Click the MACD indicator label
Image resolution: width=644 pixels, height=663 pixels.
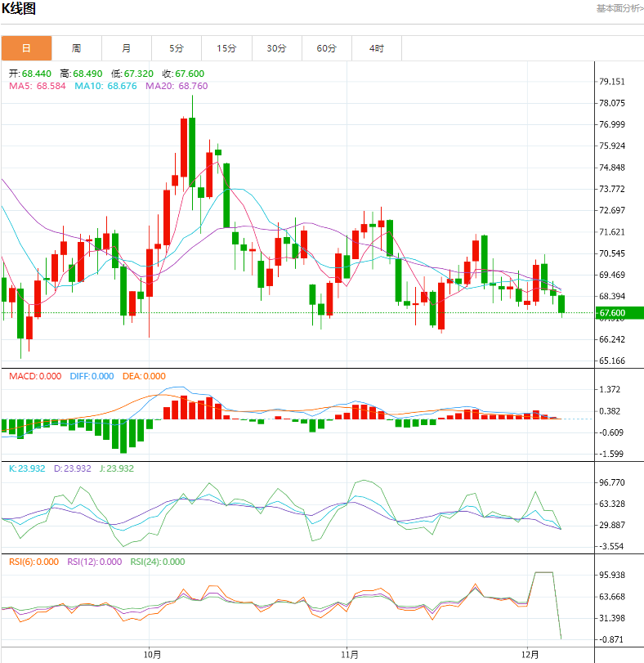click(35, 376)
